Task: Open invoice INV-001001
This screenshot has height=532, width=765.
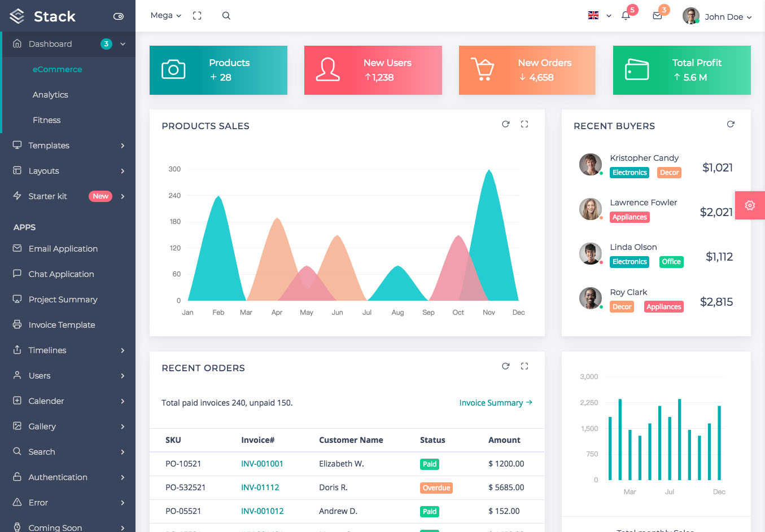Action: (x=262, y=464)
